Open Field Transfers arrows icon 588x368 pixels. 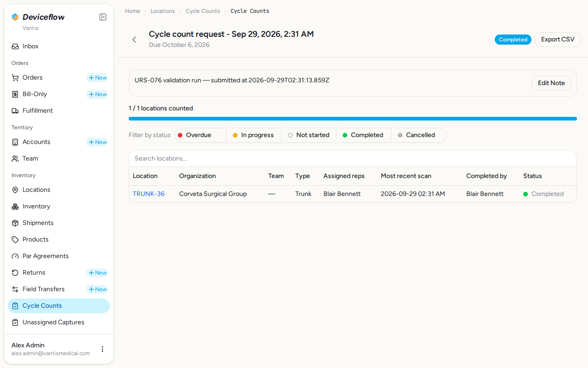coord(15,289)
